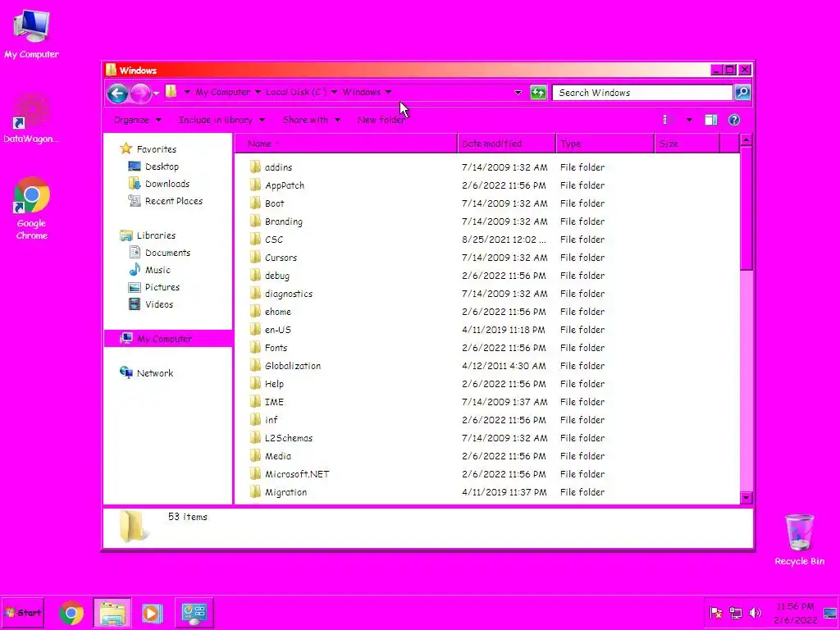
Task: Launch Chrome from the taskbar
Action: tap(71, 613)
